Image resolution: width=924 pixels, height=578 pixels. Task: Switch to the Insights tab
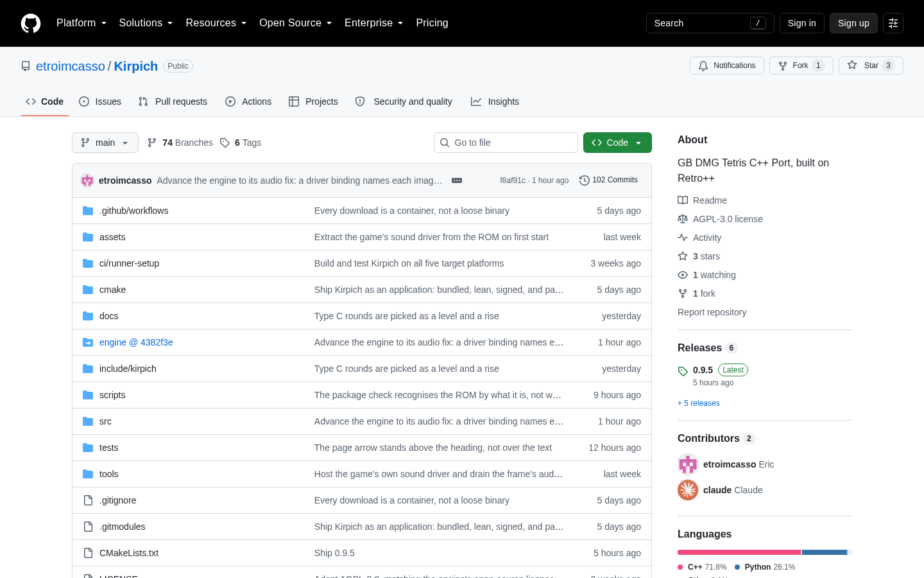[x=495, y=101]
